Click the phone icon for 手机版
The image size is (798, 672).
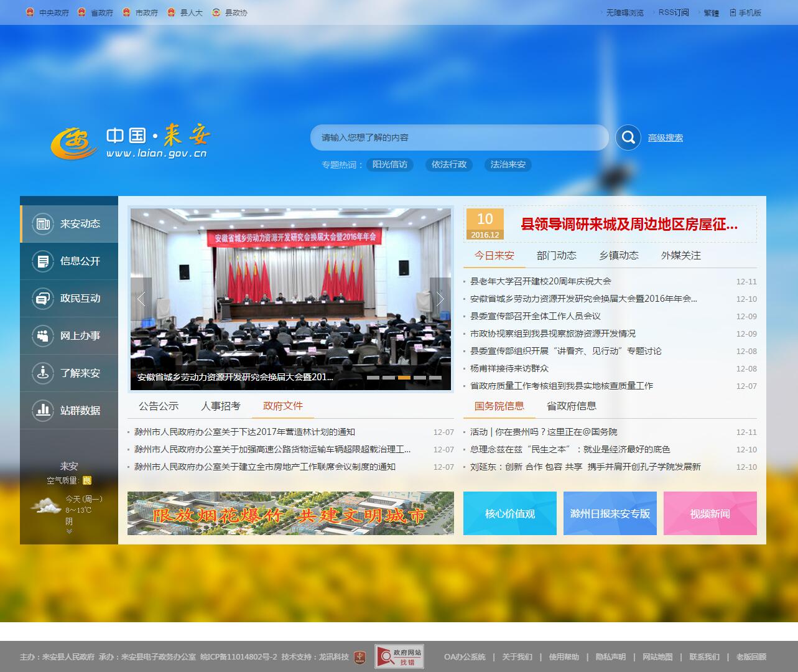[x=733, y=12]
